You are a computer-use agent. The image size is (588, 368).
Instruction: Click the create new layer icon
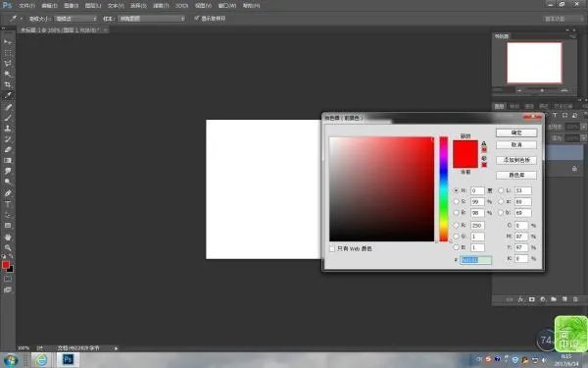pyautogui.click(x=564, y=299)
